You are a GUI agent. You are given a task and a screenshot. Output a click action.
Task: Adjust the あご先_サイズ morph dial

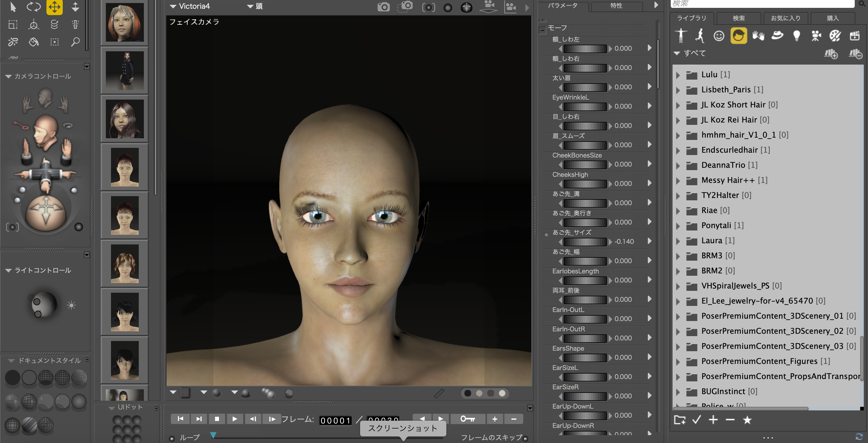[585, 242]
